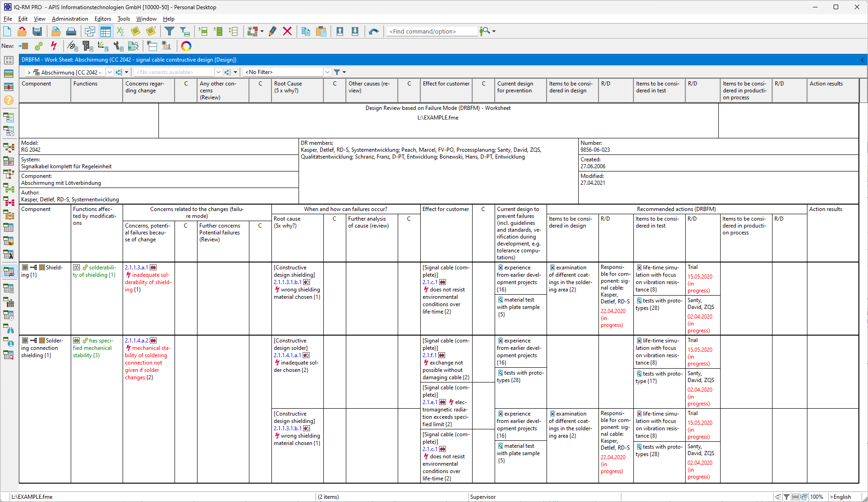The width and height of the screenshot is (868, 502).
Task: Collapse panel with arrow in blue title bar
Action: 862,60
